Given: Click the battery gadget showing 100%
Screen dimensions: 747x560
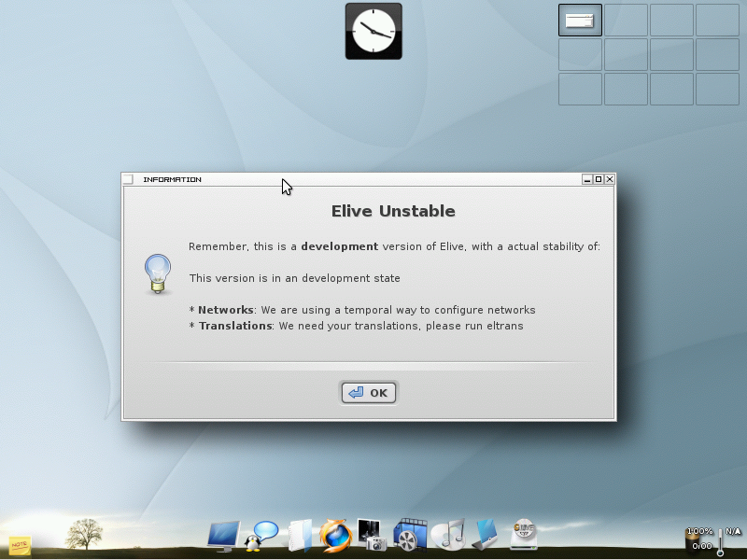Looking at the screenshot, I should 699,539.
